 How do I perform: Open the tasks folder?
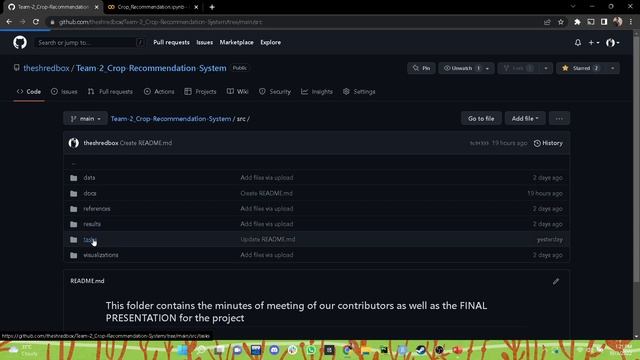point(89,240)
